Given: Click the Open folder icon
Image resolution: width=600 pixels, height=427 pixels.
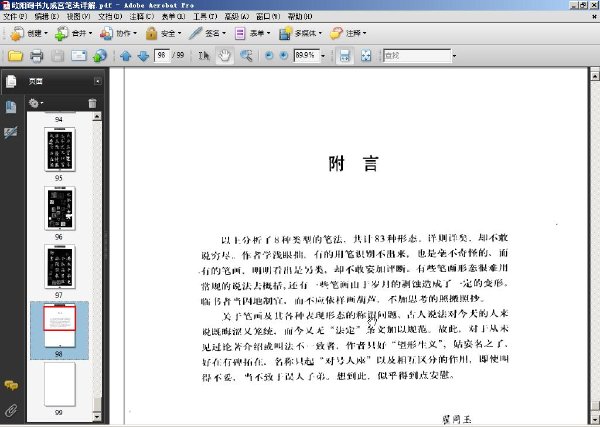Looking at the screenshot, I should [15, 56].
